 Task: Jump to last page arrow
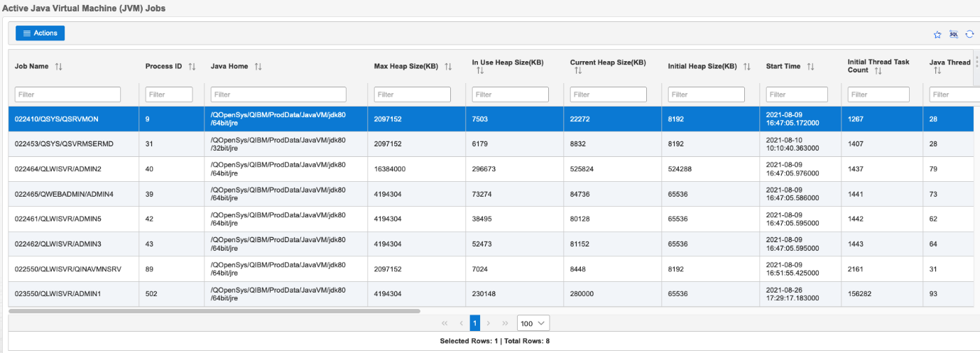tap(506, 323)
